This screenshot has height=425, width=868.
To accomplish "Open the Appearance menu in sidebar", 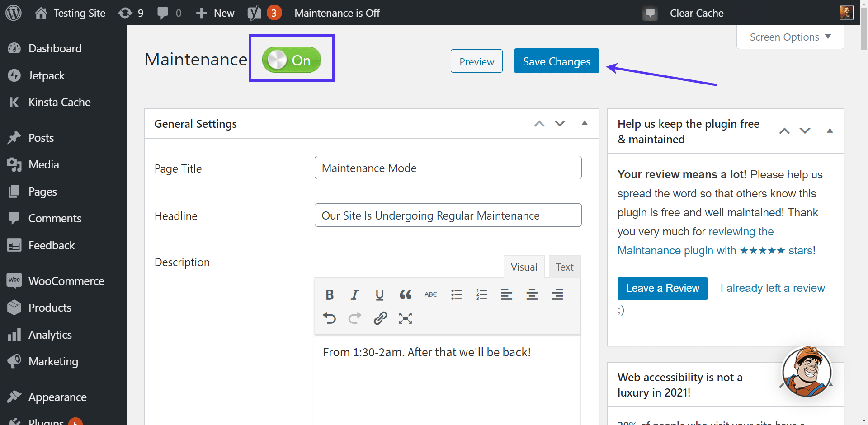I will (x=57, y=397).
